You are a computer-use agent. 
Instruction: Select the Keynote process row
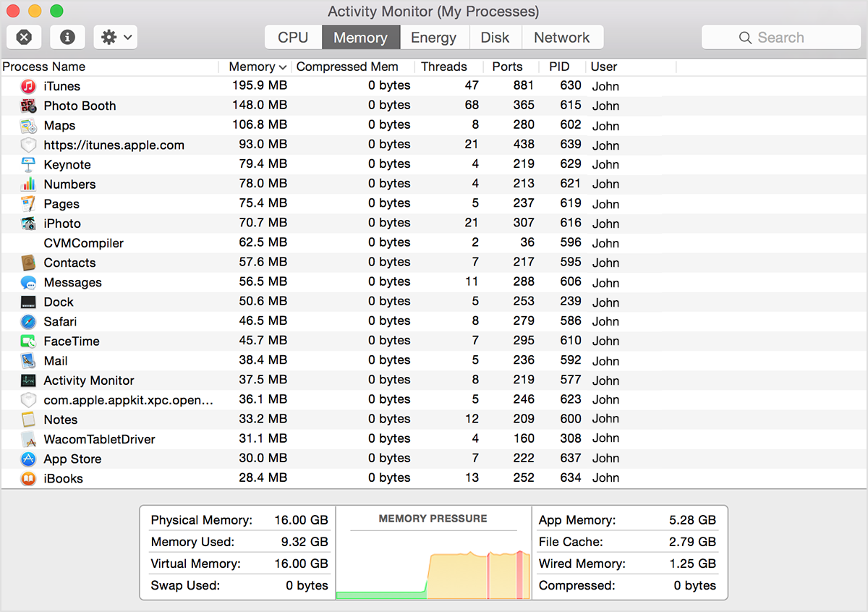coord(109,164)
